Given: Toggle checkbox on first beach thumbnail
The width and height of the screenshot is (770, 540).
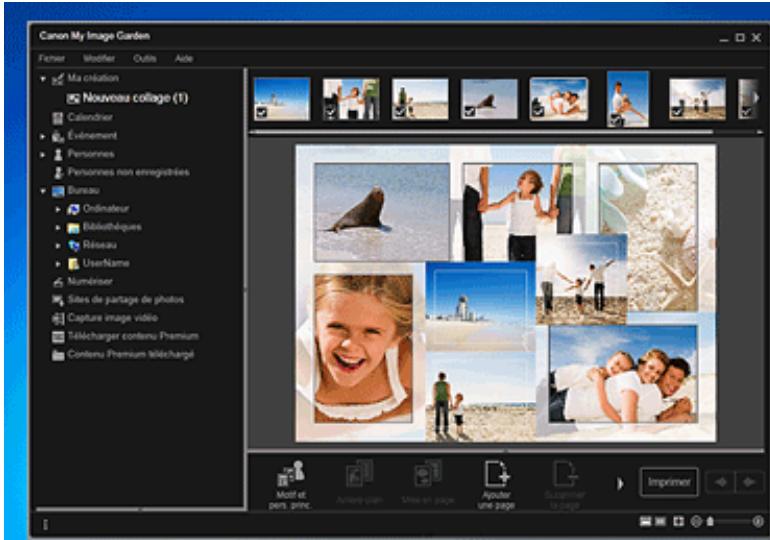Looking at the screenshot, I should pos(261,114).
